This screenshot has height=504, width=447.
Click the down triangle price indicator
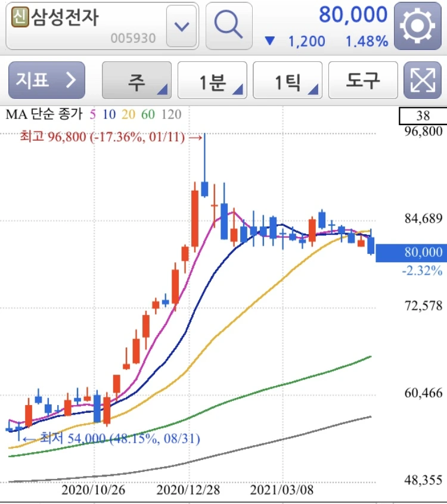coord(269,41)
